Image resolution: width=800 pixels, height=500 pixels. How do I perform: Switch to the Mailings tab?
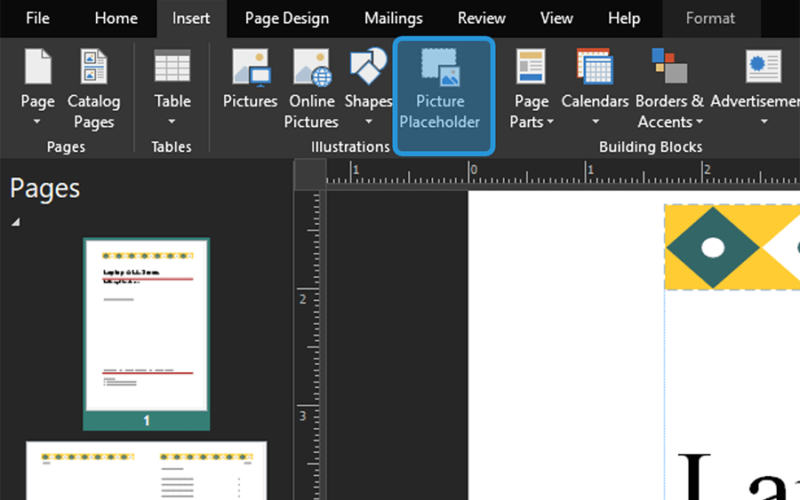(x=393, y=18)
